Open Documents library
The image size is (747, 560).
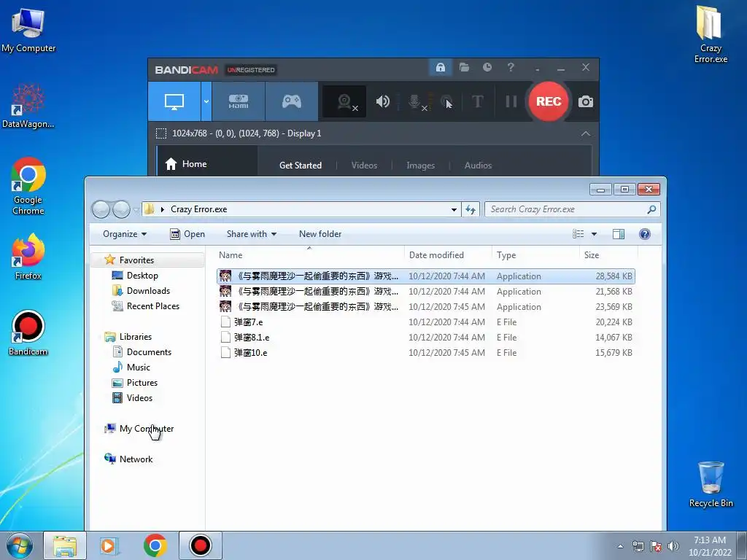tap(149, 352)
